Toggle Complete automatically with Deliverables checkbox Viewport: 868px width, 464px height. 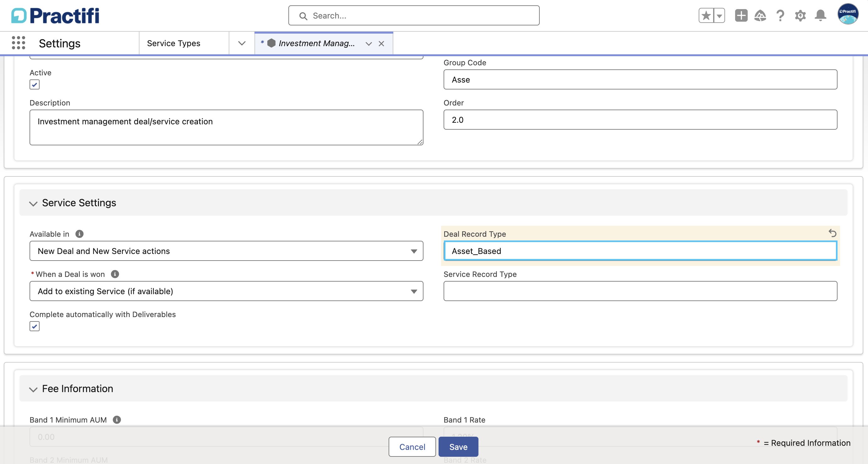pos(34,326)
